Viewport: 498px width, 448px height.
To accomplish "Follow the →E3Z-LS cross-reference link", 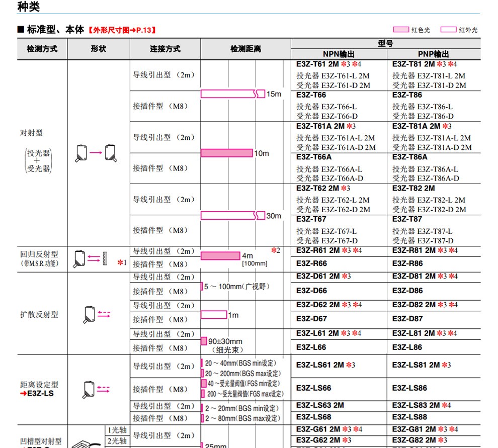I will click(37, 394).
